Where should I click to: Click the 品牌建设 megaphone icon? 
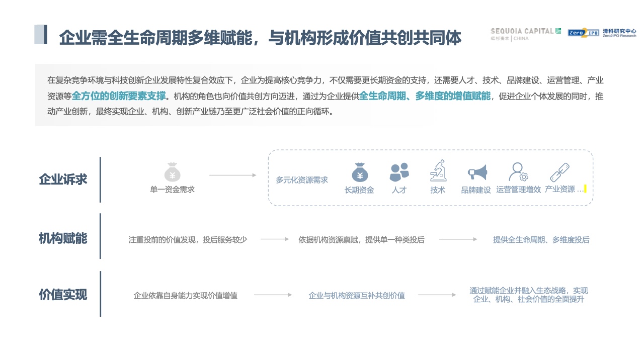point(477,172)
